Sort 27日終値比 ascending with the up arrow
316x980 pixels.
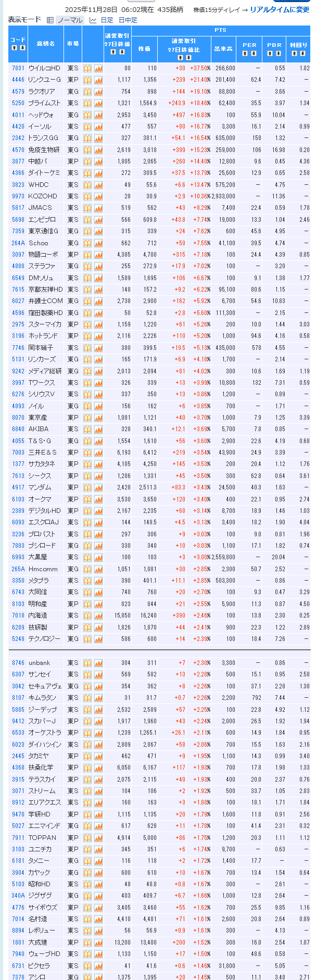point(179,57)
